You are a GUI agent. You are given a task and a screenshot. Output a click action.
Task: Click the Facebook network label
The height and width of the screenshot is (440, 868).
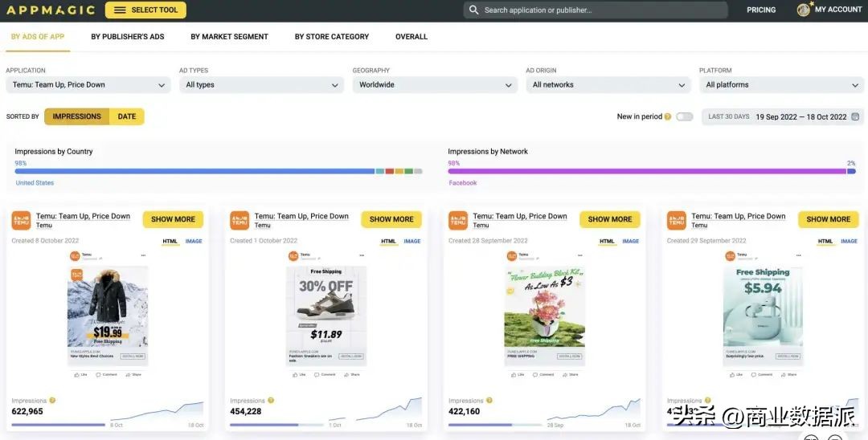[x=463, y=183]
